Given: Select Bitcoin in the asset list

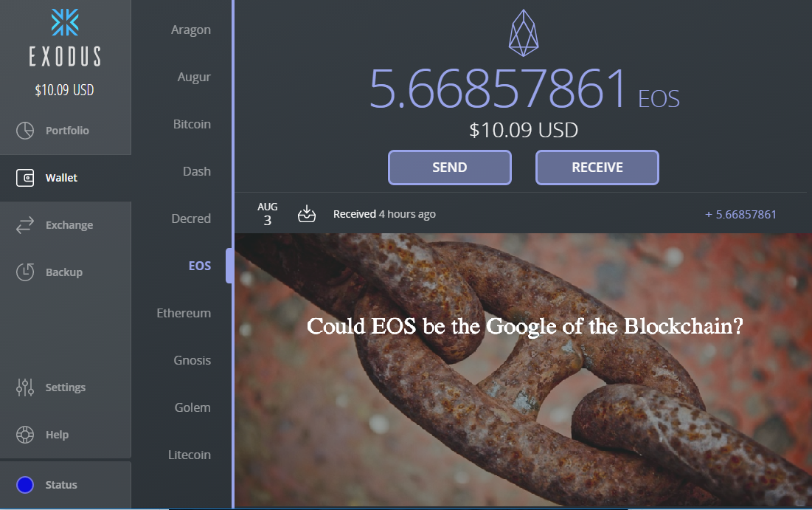Looking at the screenshot, I should 192,125.
